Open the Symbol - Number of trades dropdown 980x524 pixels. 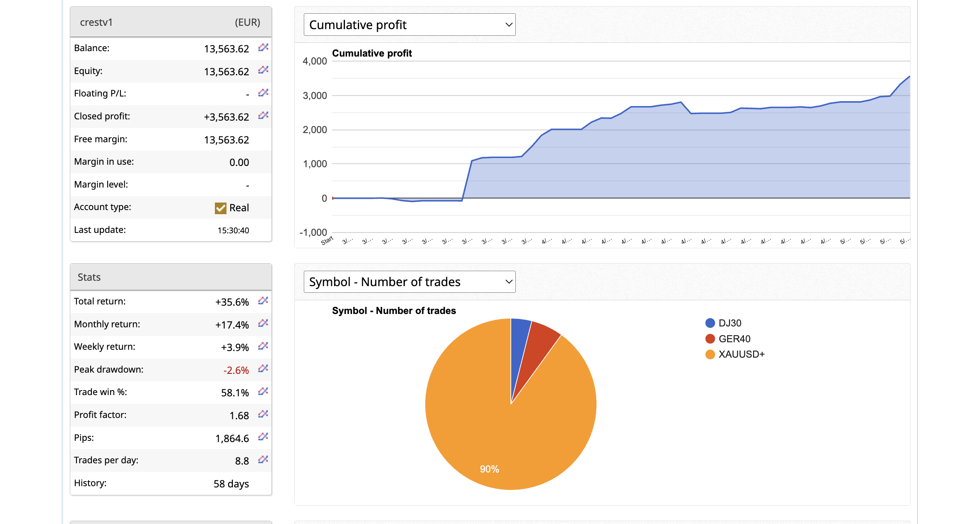(x=409, y=282)
